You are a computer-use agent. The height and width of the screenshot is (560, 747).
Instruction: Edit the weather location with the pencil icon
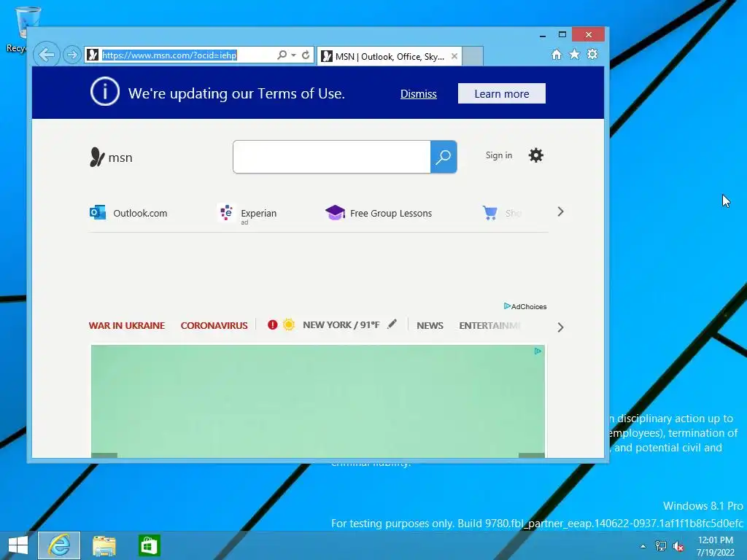click(x=392, y=324)
